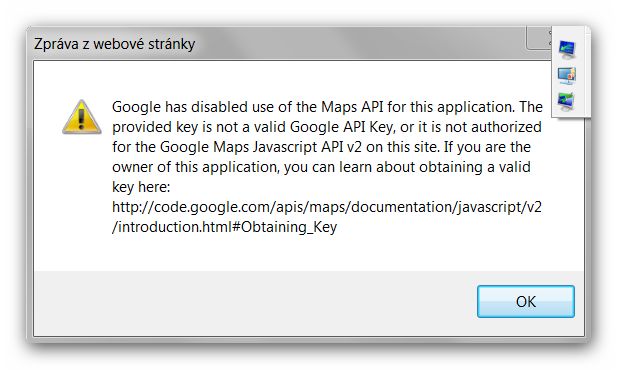Click the 'key here:' text line

(141, 187)
